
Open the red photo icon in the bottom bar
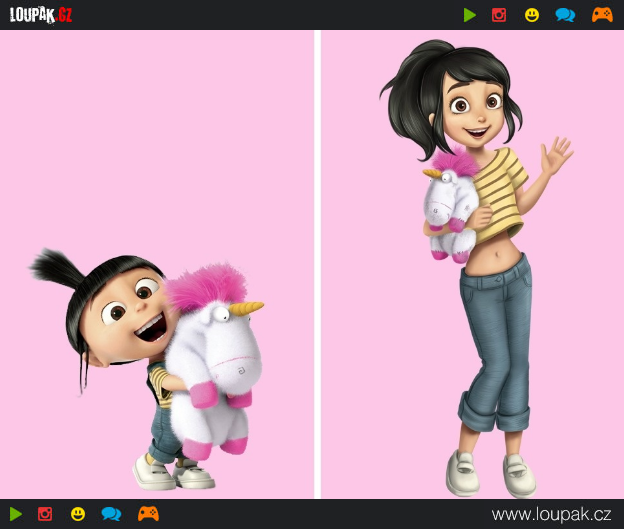point(45,514)
